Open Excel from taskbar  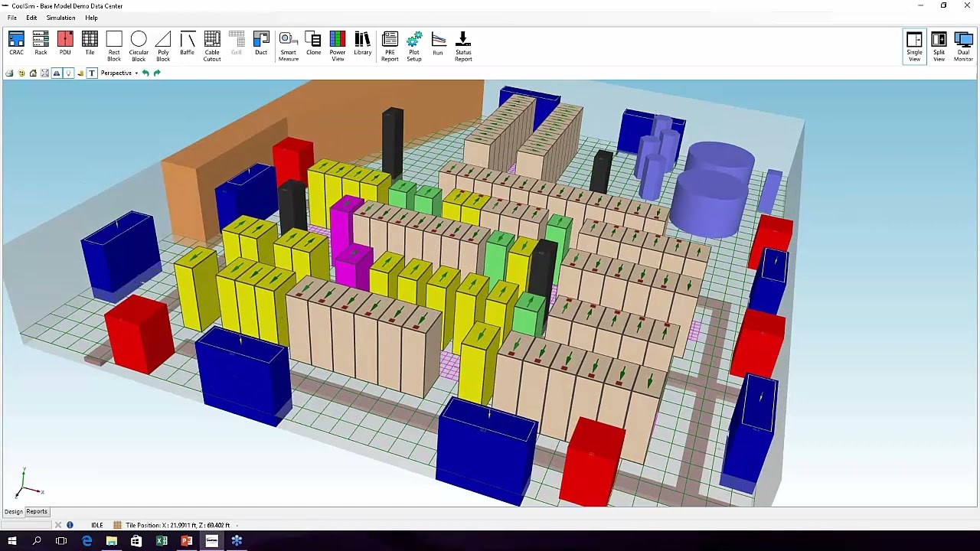(162, 541)
